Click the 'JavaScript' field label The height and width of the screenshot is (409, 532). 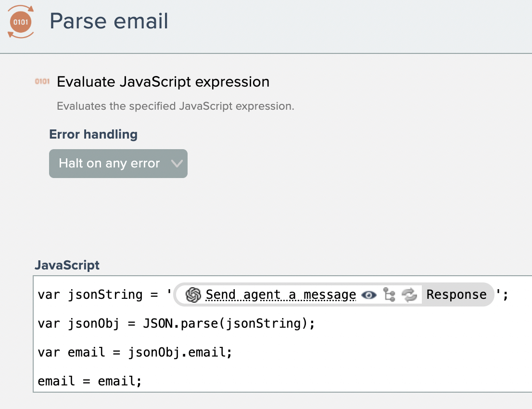pyautogui.click(x=67, y=265)
